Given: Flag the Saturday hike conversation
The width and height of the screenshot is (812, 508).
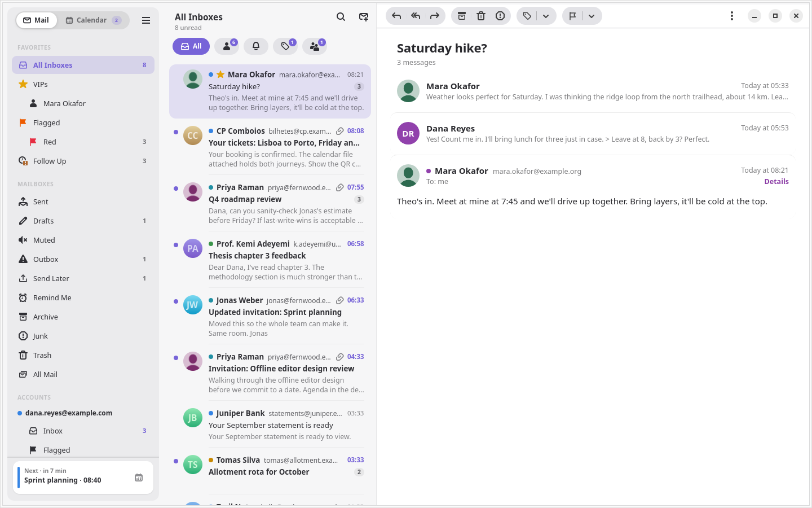Looking at the screenshot, I should (573, 16).
